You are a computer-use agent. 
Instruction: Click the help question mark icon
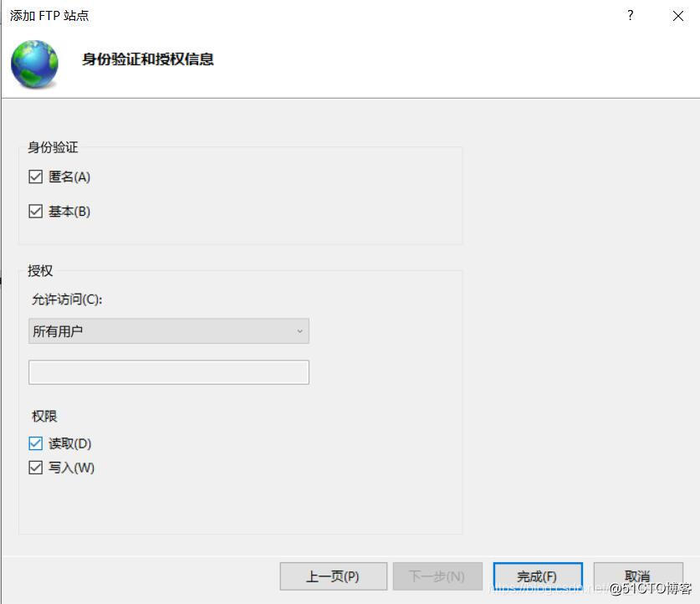point(630,16)
